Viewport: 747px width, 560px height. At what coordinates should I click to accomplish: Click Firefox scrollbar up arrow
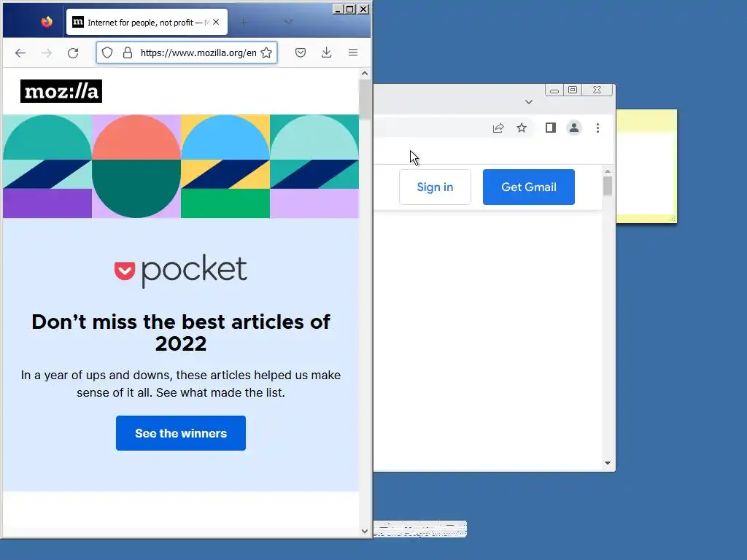(365, 74)
